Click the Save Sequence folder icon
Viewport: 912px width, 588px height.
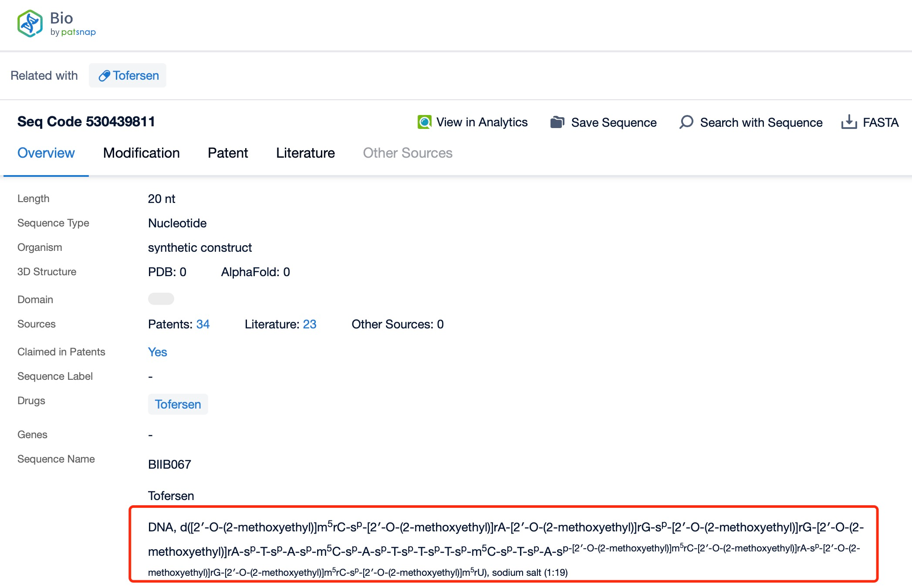tap(558, 122)
